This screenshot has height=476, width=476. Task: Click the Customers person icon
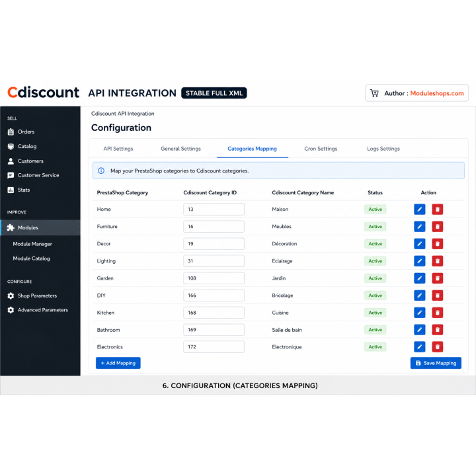(11, 161)
